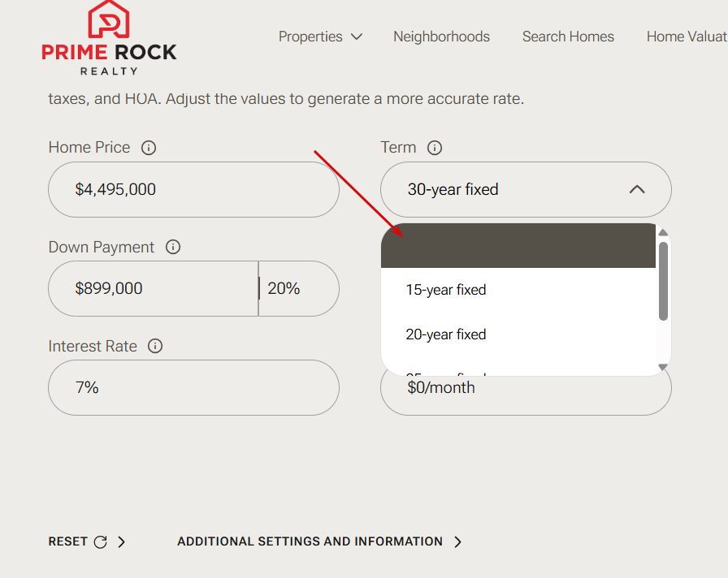
Task: Click the arrow next to Reset
Action: point(122,541)
